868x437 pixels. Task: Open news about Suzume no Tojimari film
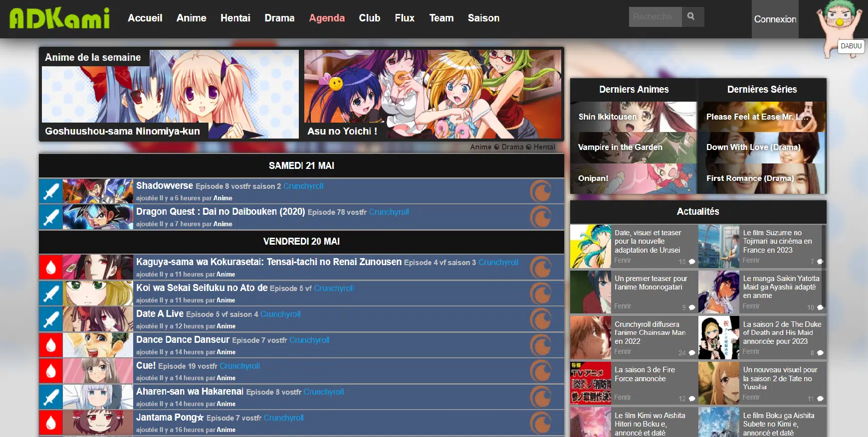(x=777, y=241)
